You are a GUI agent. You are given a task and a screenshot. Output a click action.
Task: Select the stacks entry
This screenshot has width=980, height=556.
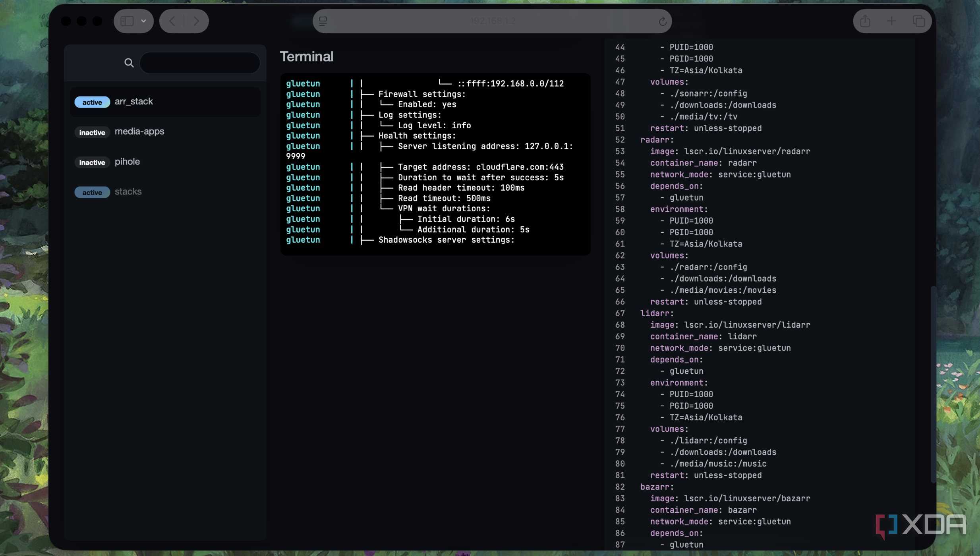pos(165,192)
